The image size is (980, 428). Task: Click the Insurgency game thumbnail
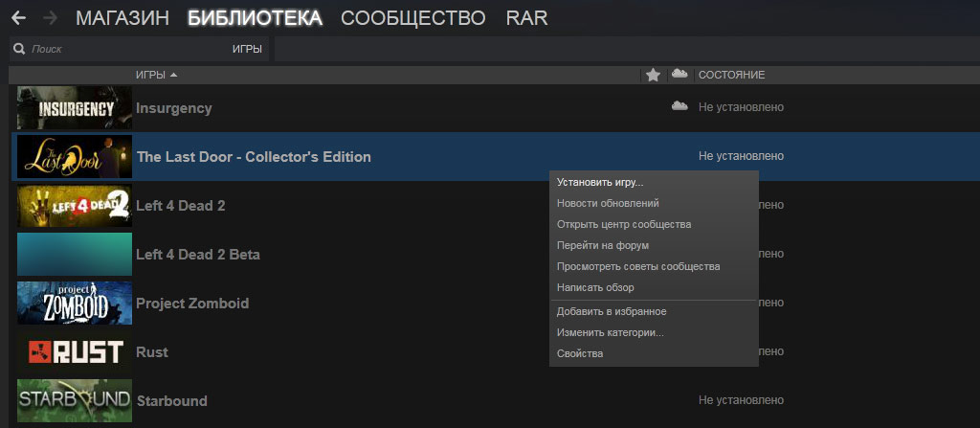click(74, 108)
